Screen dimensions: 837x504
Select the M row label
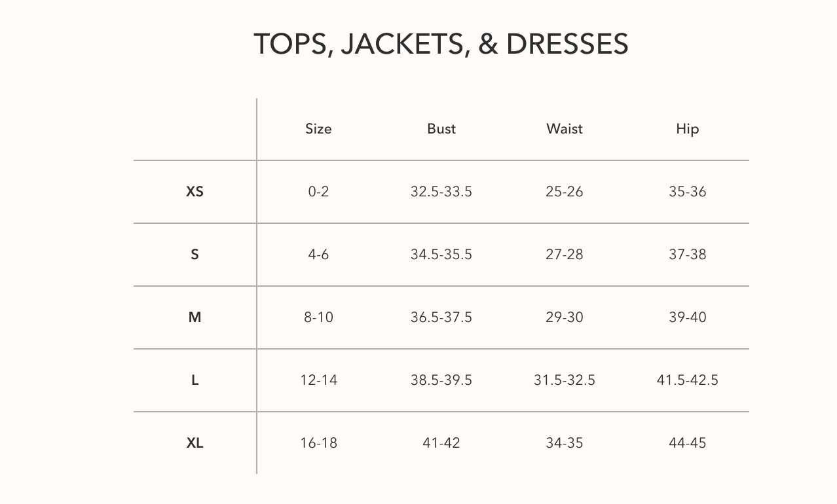tap(195, 317)
